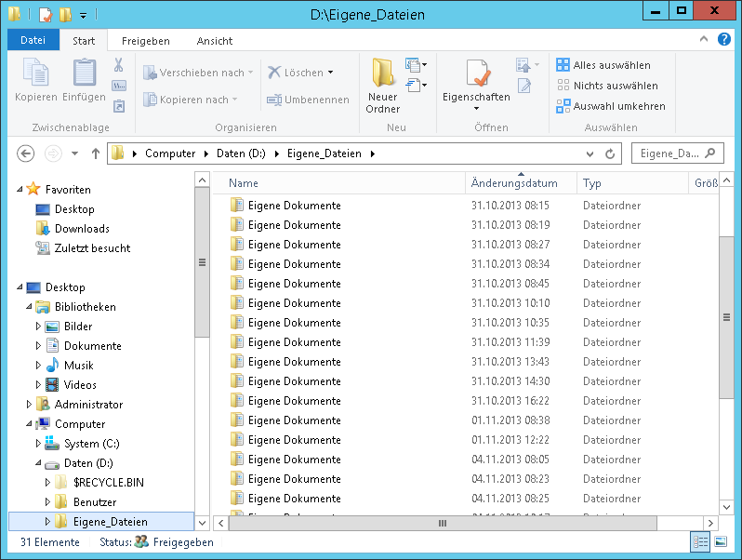742x560 pixels.
Task: Open the ribbon help icon
Action: click(724, 40)
